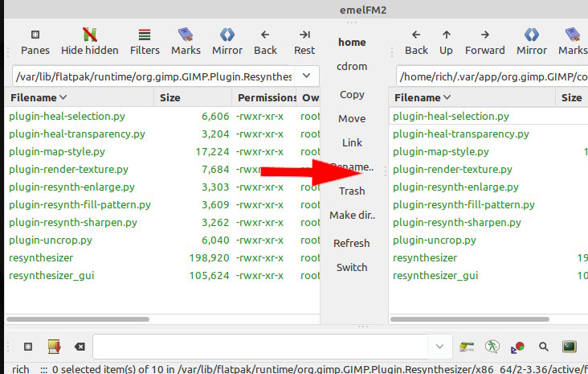Open the magnifier search icon

point(543,347)
